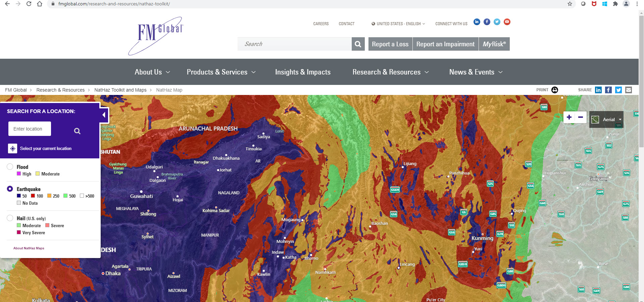This screenshot has width=644, height=302.
Task: Share page via email envelope icon
Action: click(629, 90)
